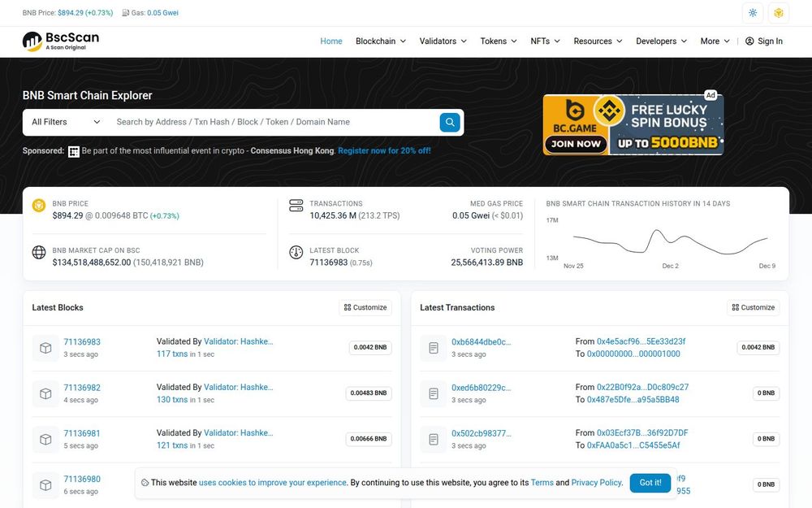The width and height of the screenshot is (812, 508).
Task: Click the BNB coin icon beside BNB Price
Action: pyautogui.click(x=39, y=206)
